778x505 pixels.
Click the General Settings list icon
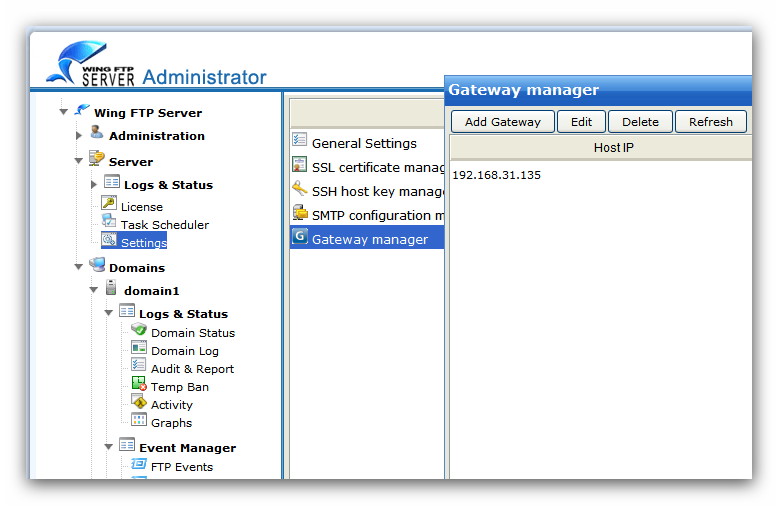(300, 139)
